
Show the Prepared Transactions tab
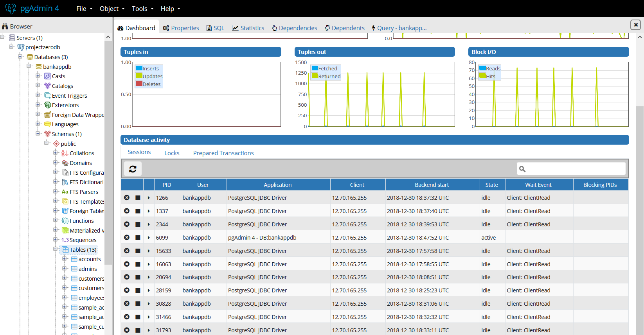pos(223,153)
